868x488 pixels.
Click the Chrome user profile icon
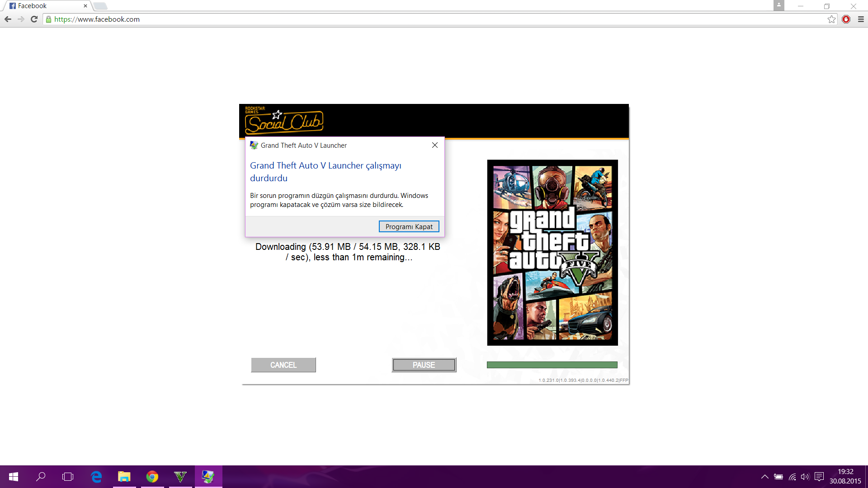coord(778,5)
